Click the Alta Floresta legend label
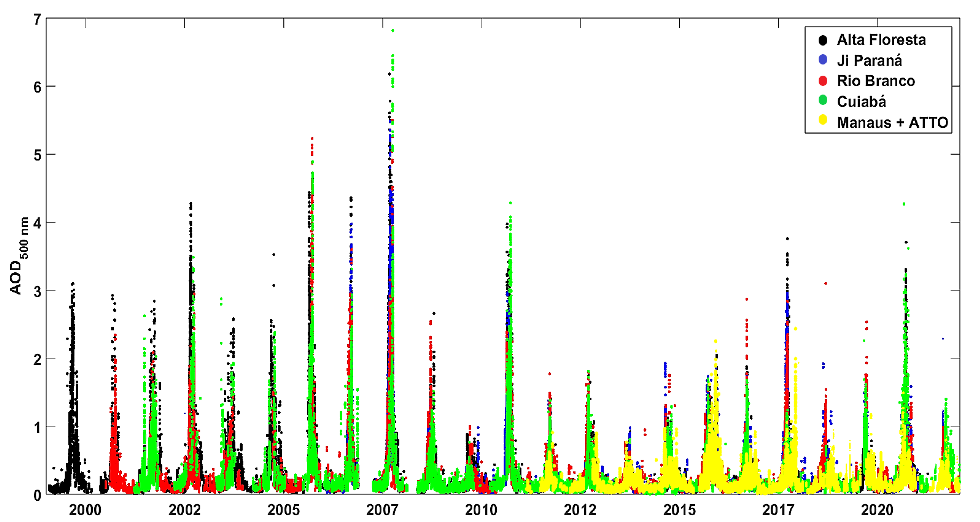The image size is (980, 522). [x=881, y=40]
